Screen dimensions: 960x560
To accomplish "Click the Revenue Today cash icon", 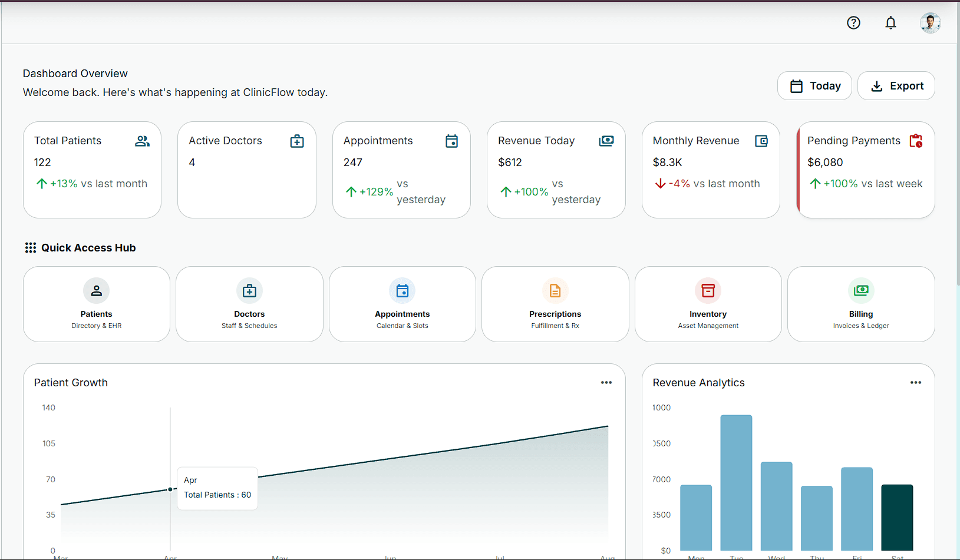I will pos(606,141).
